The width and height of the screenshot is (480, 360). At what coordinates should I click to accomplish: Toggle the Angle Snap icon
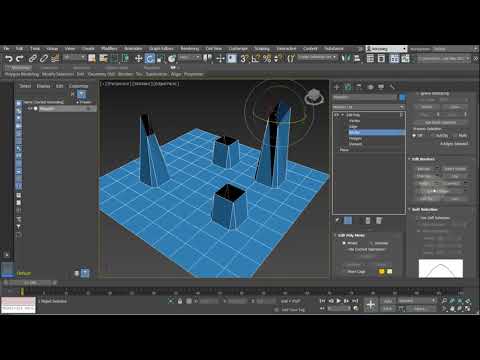256,59
